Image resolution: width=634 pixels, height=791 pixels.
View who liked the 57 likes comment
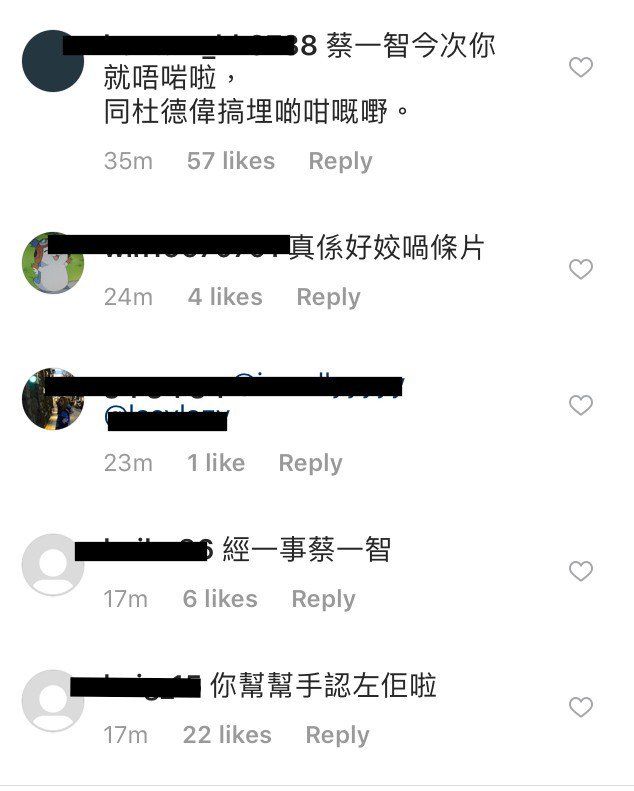coord(231,161)
